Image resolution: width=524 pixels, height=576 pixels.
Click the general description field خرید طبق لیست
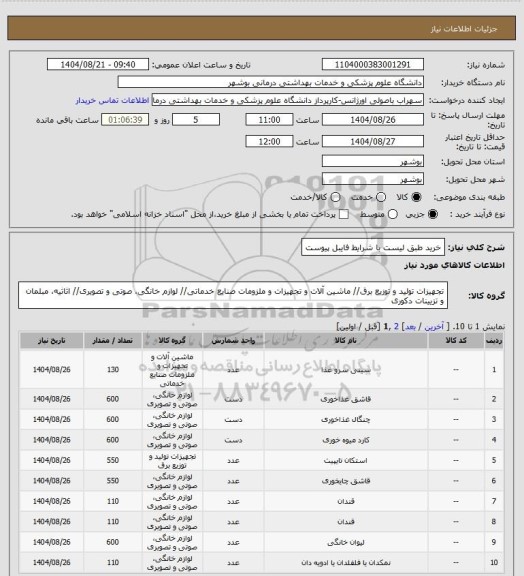click(x=373, y=248)
